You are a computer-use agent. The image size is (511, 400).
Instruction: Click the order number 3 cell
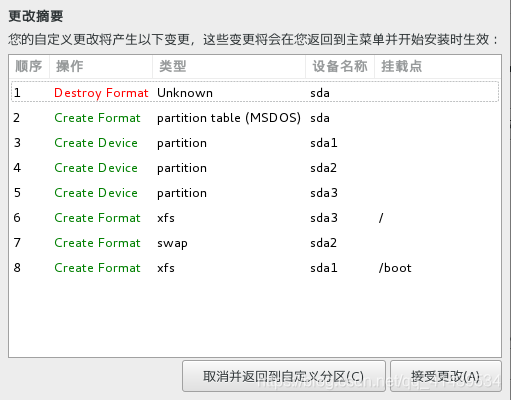click(17, 143)
